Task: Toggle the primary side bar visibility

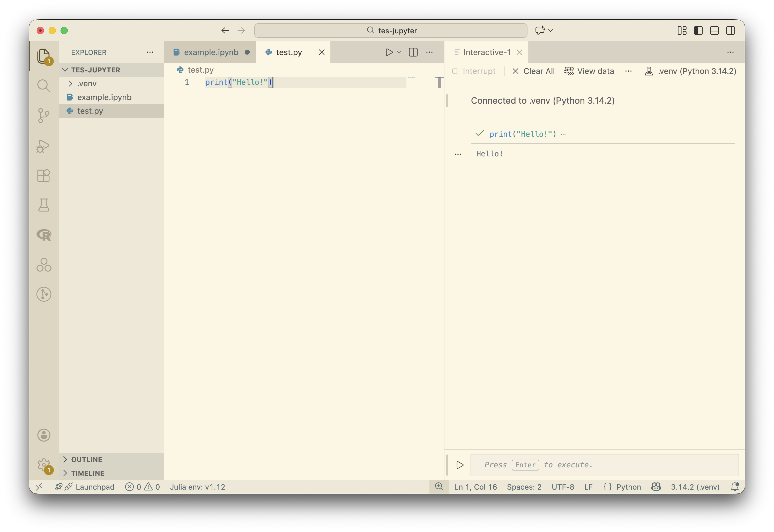Action: (x=698, y=31)
